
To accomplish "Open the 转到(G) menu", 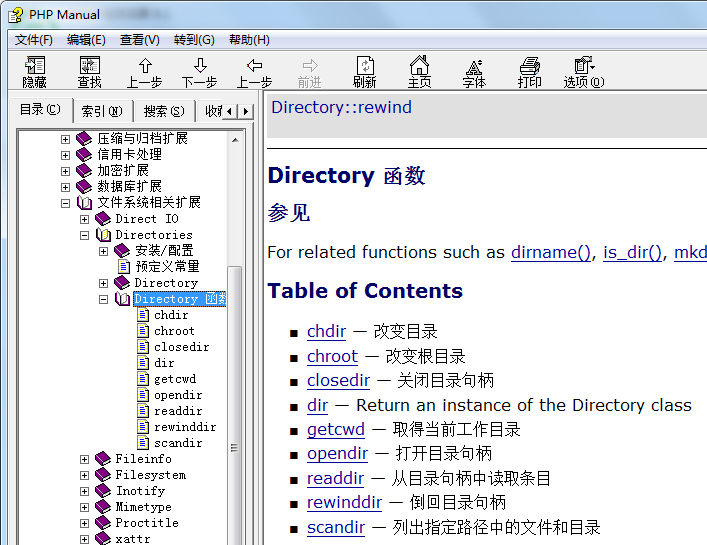I will click(x=194, y=40).
